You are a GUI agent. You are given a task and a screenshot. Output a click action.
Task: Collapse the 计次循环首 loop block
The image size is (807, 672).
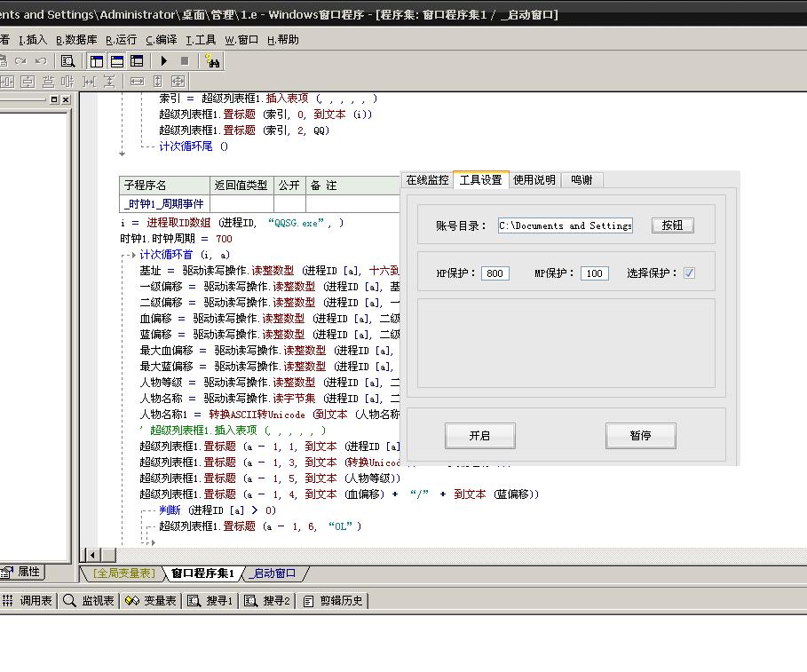132,255
